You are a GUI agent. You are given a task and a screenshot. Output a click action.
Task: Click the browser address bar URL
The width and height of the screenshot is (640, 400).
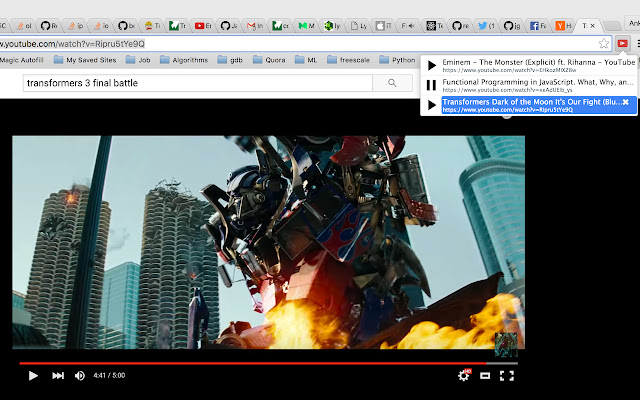72,44
